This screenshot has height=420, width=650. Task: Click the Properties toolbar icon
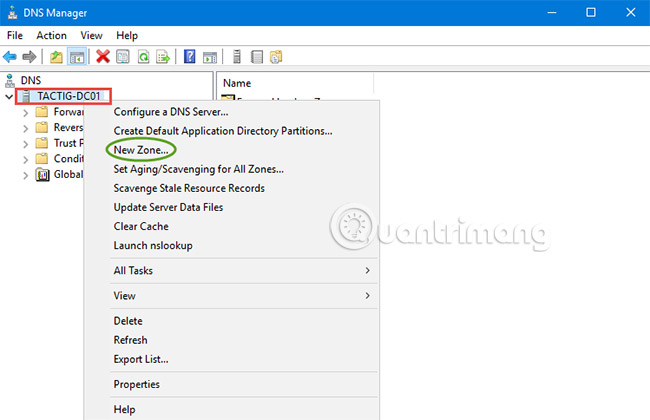pyautogui.click(x=123, y=56)
